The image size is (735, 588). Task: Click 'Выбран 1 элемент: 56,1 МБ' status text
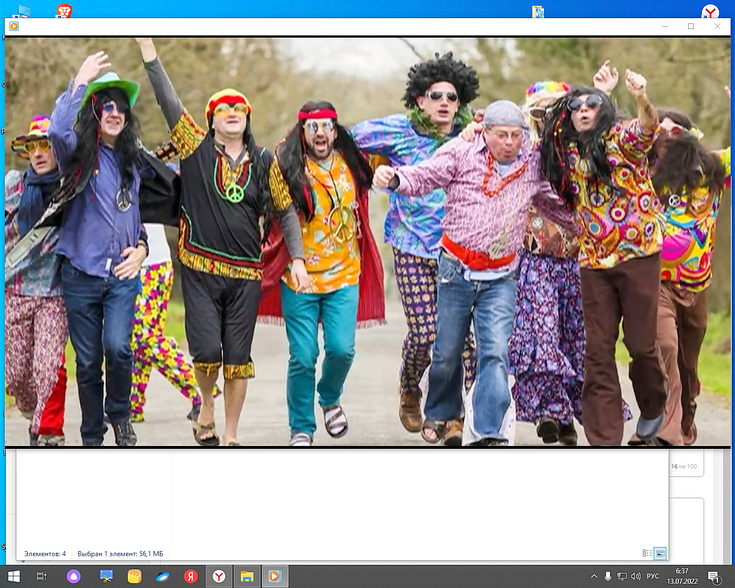click(x=120, y=554)
